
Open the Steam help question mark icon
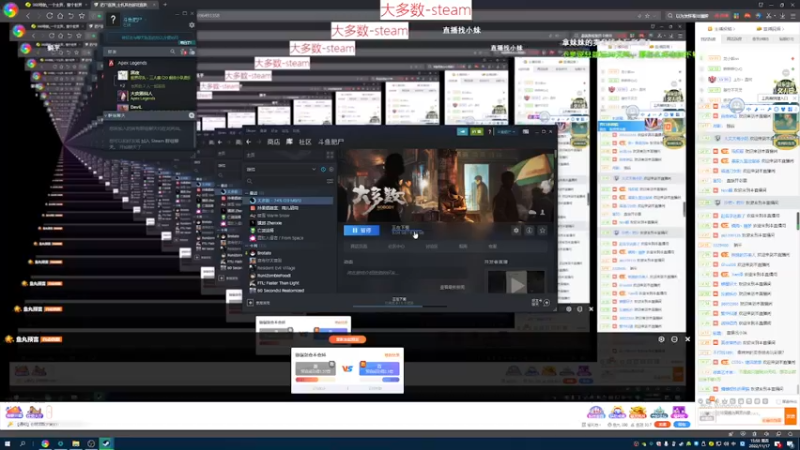point(490,132)
